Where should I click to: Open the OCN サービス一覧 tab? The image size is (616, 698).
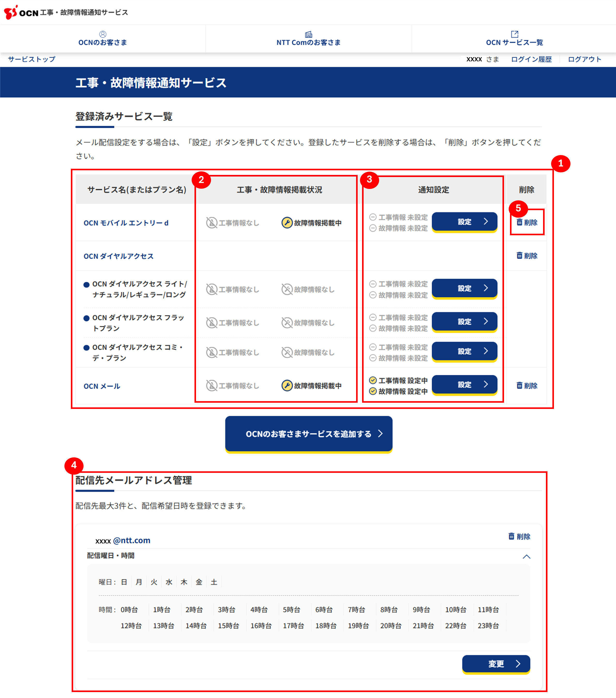tap(514, 42)
